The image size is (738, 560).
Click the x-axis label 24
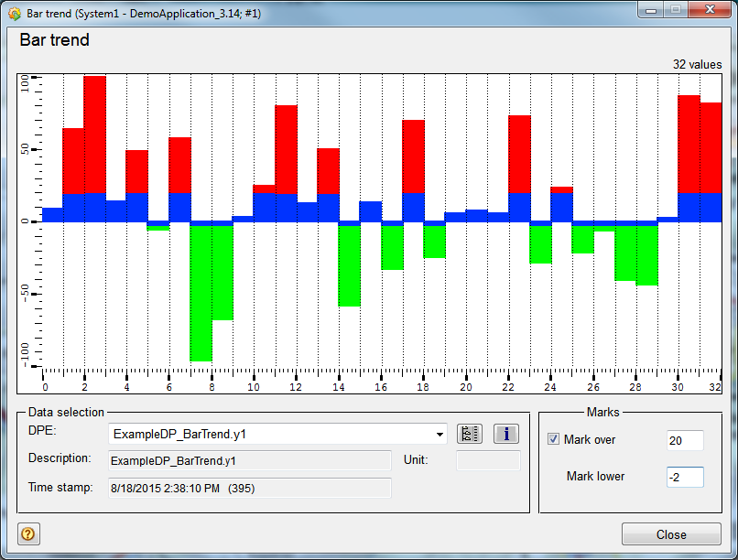[550, 387]
